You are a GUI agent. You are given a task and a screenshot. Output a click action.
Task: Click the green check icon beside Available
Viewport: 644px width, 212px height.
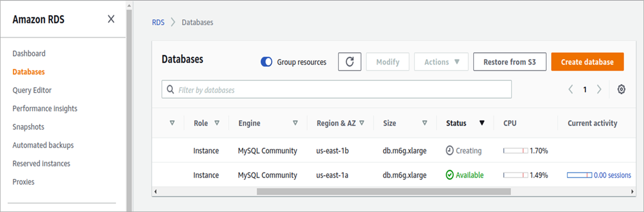450,175
